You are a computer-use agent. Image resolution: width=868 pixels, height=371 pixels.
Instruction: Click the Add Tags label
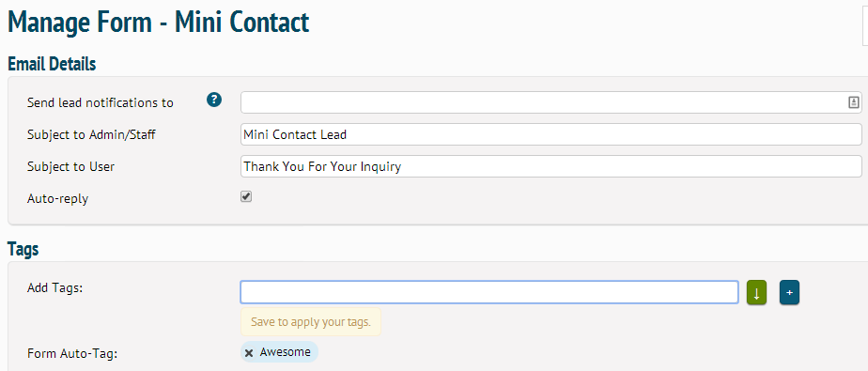(x=54, y=288)
